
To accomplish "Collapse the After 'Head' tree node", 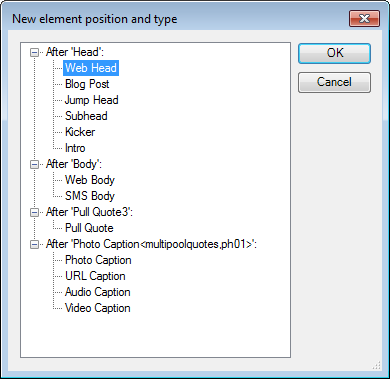I will [34, 52].
